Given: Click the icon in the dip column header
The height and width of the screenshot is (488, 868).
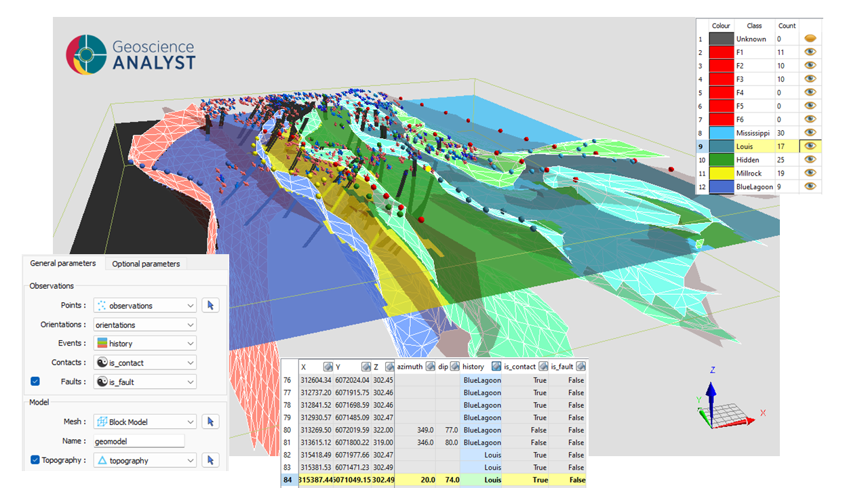Looking at the screenshot, I should 453,367.
